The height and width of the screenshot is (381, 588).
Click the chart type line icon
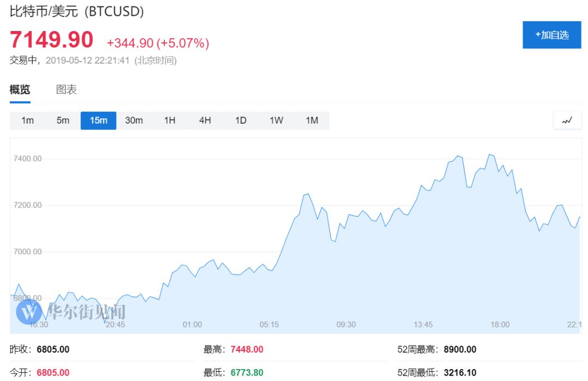567,120
